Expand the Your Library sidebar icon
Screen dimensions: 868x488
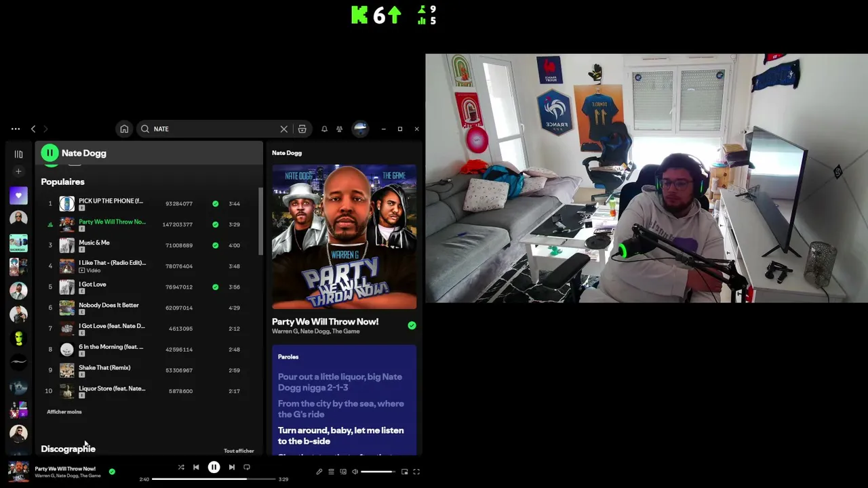click(18, 154)
